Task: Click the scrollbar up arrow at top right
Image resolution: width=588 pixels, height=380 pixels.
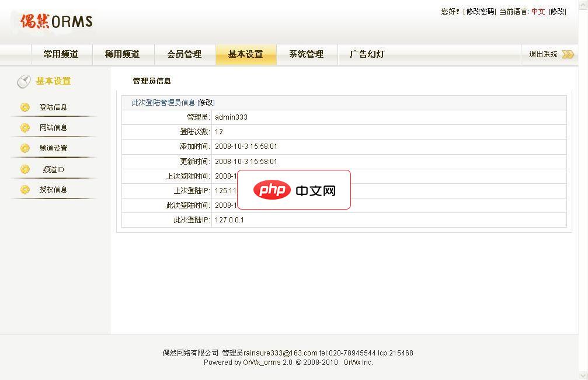Action: tap(583, 4)
